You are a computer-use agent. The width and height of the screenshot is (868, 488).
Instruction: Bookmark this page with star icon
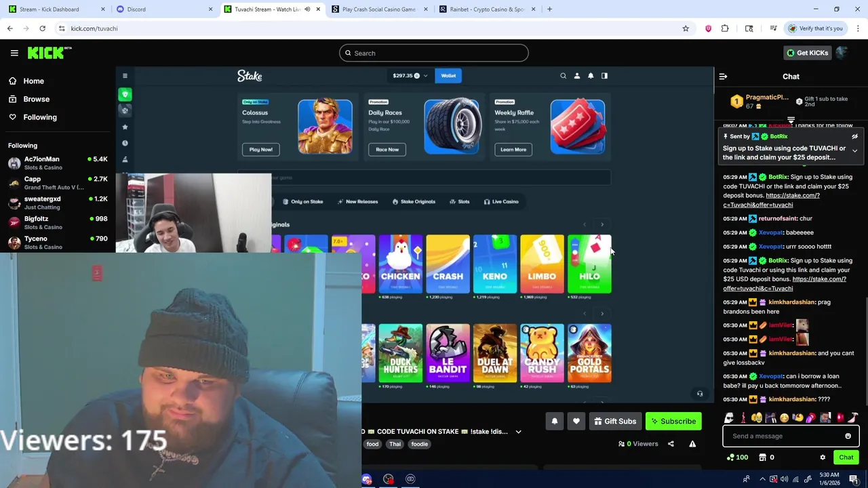(686, 28)
